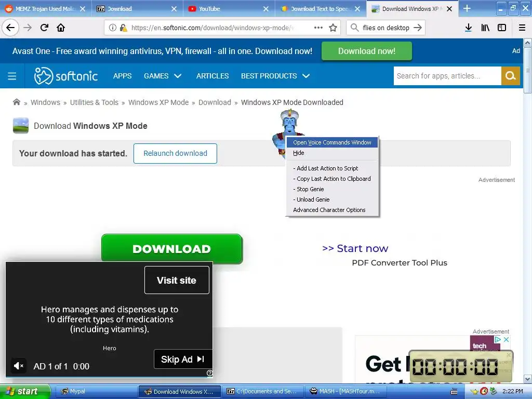532x399 pixels.
Task: Open Windows XP Mode breadcrumb link
Action: (158, 102)
